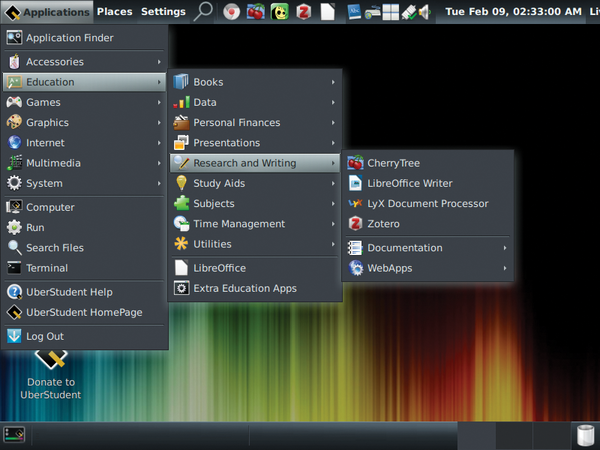Expand the Multimedia submenu arrow
The image size is (600, 450).
(x=159, y=163)
